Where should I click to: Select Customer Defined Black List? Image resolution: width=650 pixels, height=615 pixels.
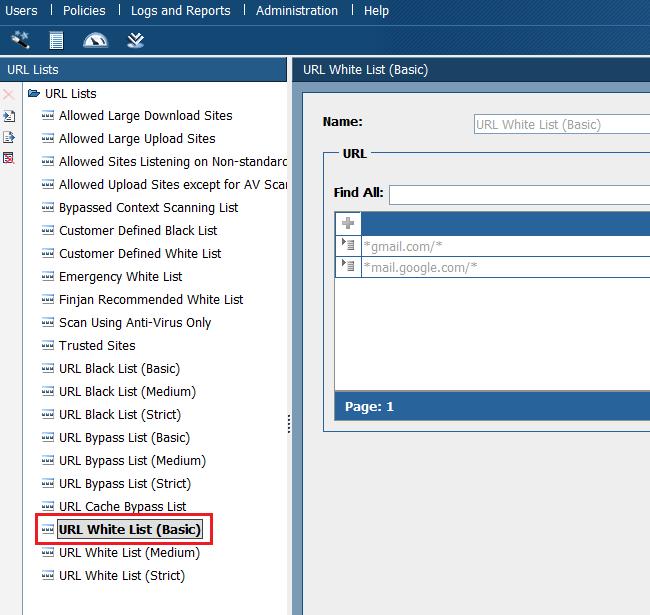[138, 230]
